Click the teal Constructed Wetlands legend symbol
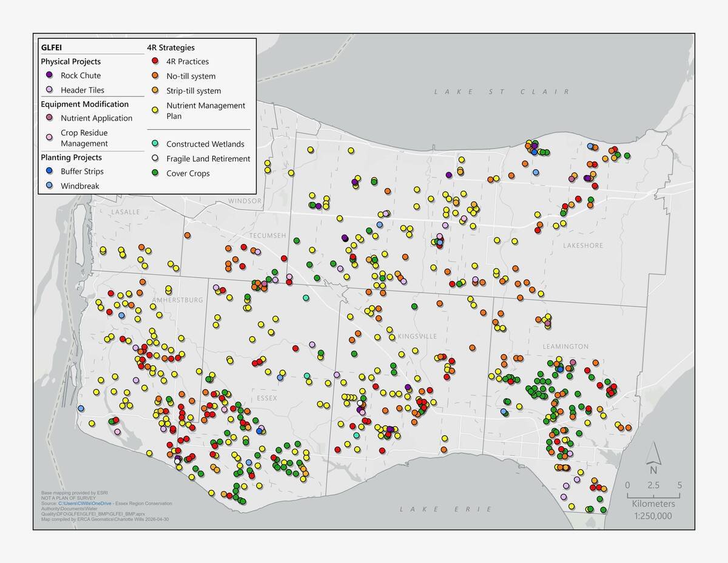 (155, 144)
